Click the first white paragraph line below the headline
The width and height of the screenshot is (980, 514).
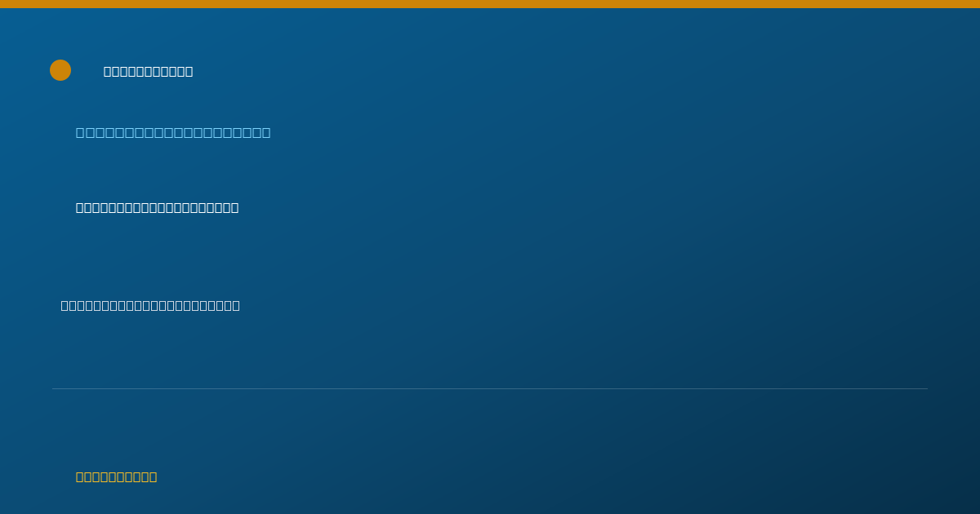click(x=158, y=208)
